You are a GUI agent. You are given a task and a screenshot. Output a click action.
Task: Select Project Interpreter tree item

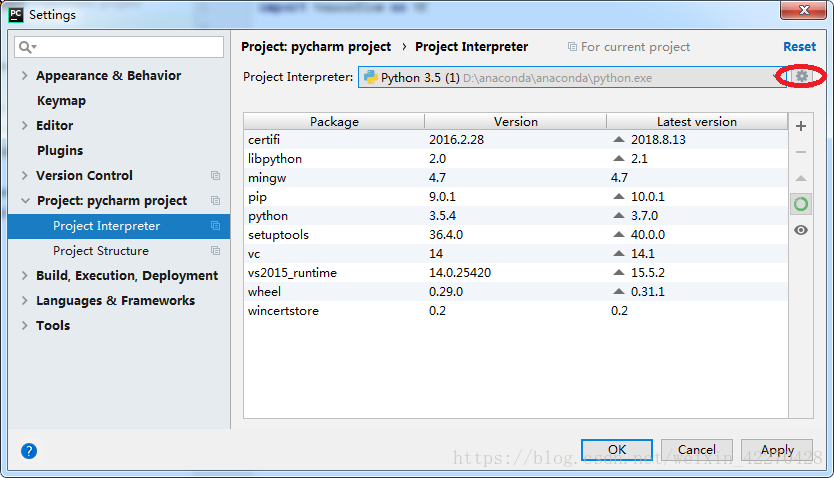119,226
